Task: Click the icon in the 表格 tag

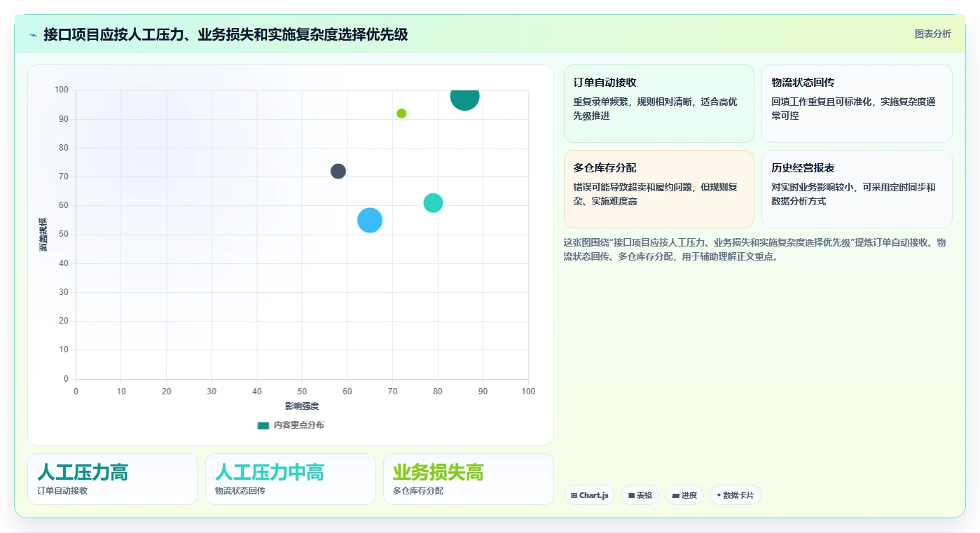Action: coord(631,495)
